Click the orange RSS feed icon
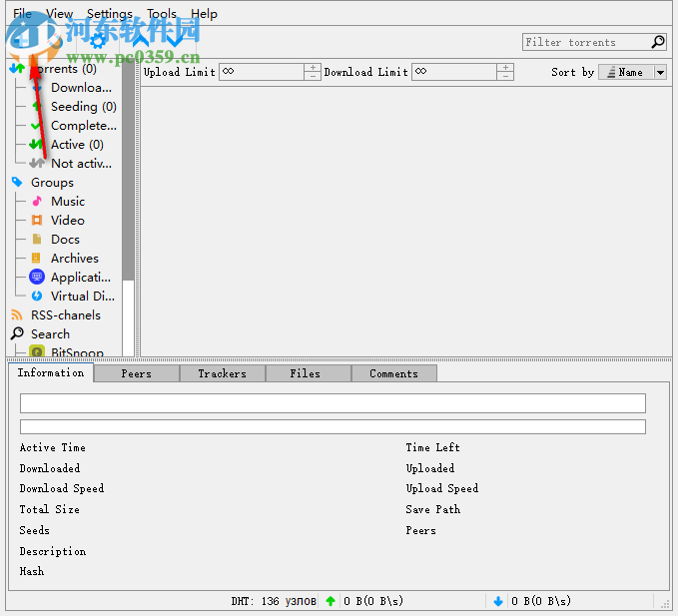 pos(17,314)
